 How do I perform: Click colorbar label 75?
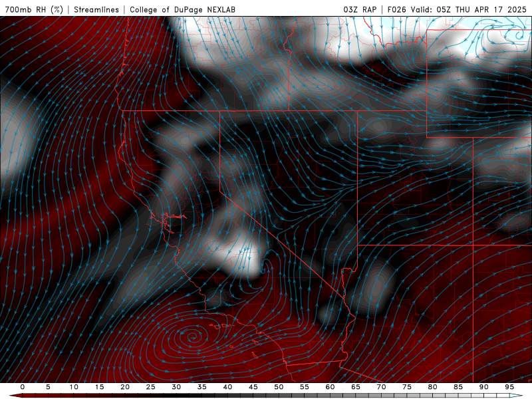407,387
